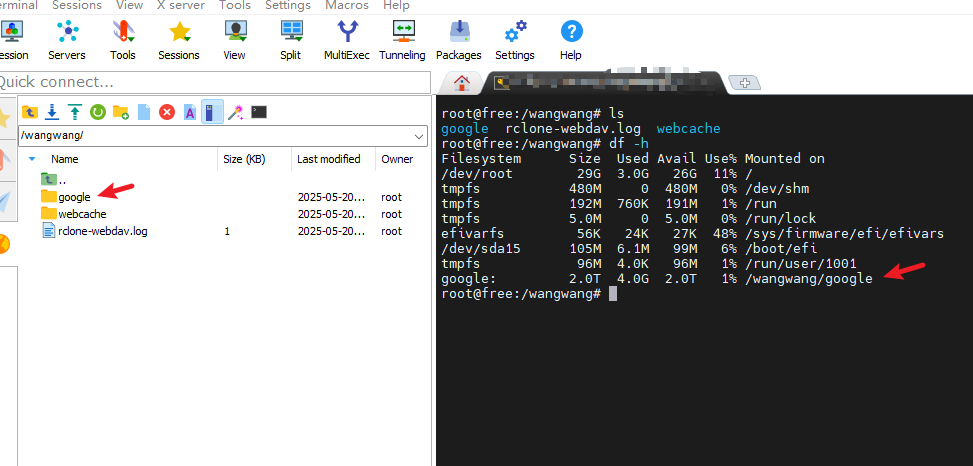Add a new terminal tab

[742, 82]
